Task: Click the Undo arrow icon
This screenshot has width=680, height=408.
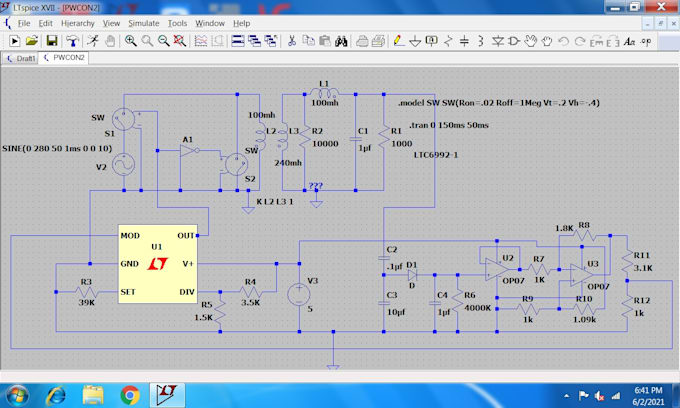Action: pos(563,41)
